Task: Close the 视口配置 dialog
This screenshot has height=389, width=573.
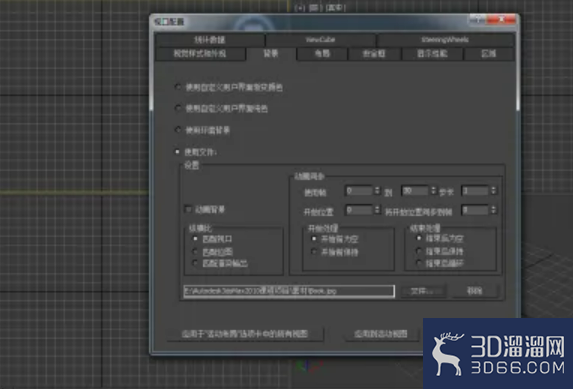Action: click(501, 19)
